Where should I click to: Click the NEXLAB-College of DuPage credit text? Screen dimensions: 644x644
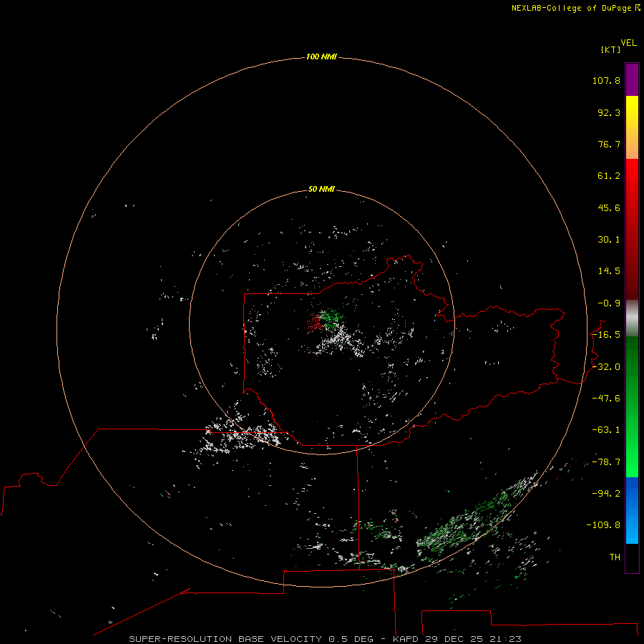tap(571, 8)
